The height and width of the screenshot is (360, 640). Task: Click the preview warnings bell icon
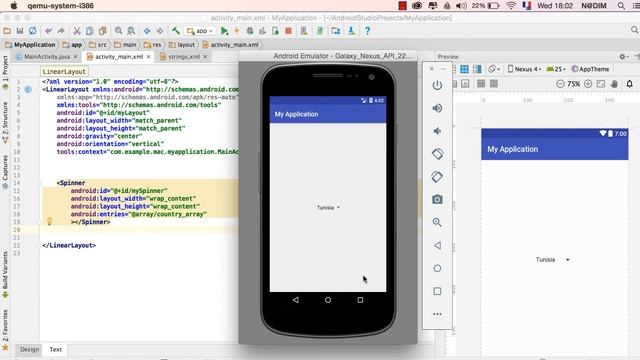[629, 84]
